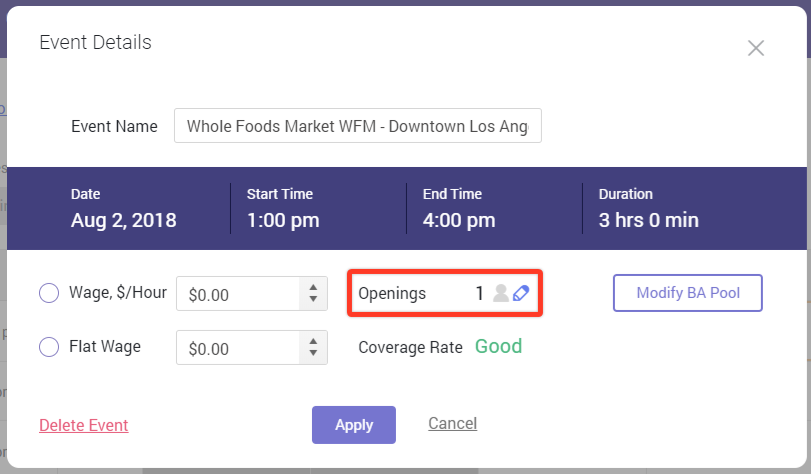Viewport: 811px width, 474px height.
Task: Click the person icon beside Openings
Action: [x=501, y=293]
